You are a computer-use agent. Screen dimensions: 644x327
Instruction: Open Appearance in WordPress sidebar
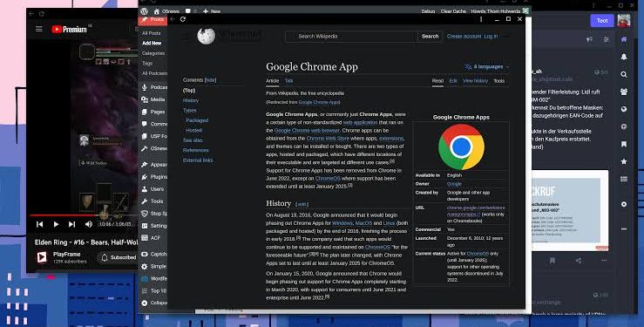[153, 165]
